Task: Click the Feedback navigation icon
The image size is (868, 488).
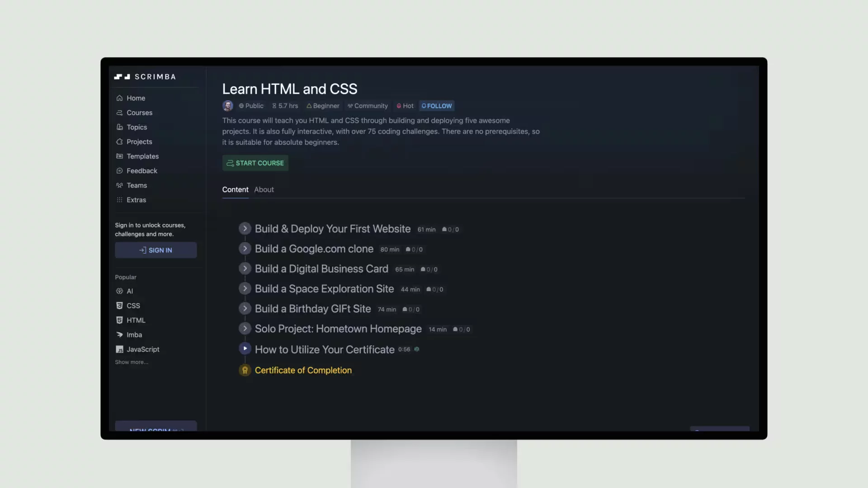Action: (x=118, y=170)
